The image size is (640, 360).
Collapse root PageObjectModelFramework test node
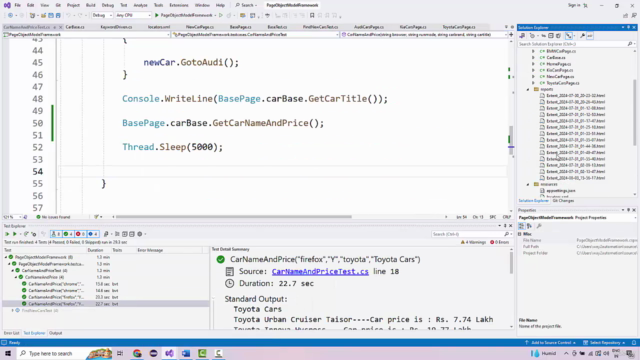pyautogui.click(x=6, y=257)
